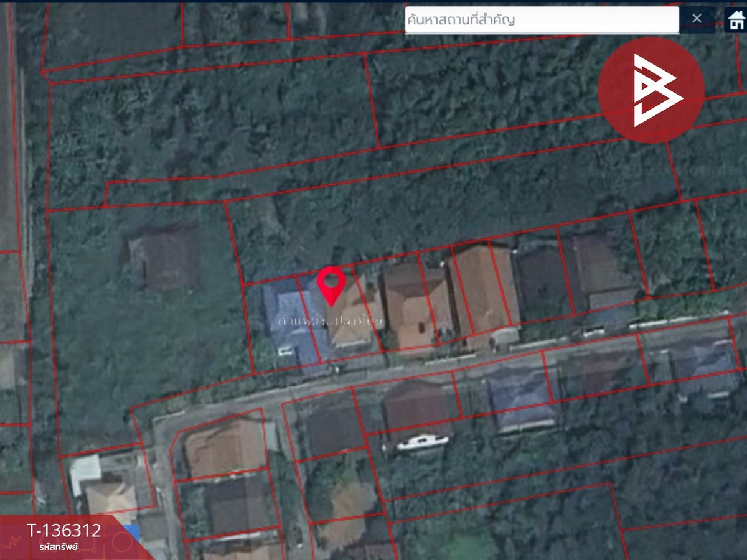Click the dark-roofed house at row's east end
This screenshot has width=747, height=560.
[x=601, y=274]
